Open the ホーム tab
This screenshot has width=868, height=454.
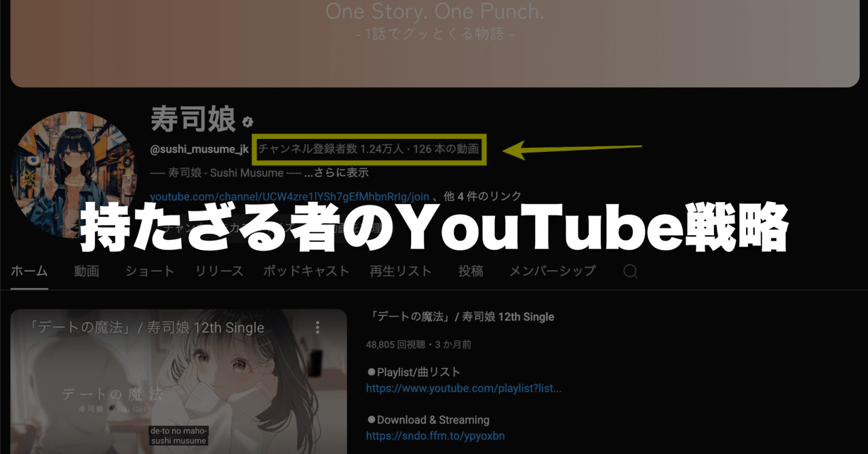[29, 271]
